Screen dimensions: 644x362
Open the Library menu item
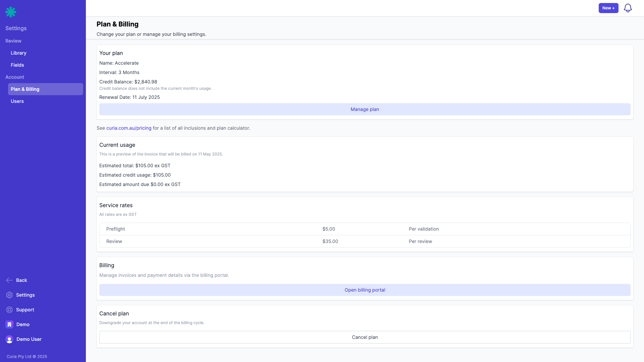click(18, 53)
